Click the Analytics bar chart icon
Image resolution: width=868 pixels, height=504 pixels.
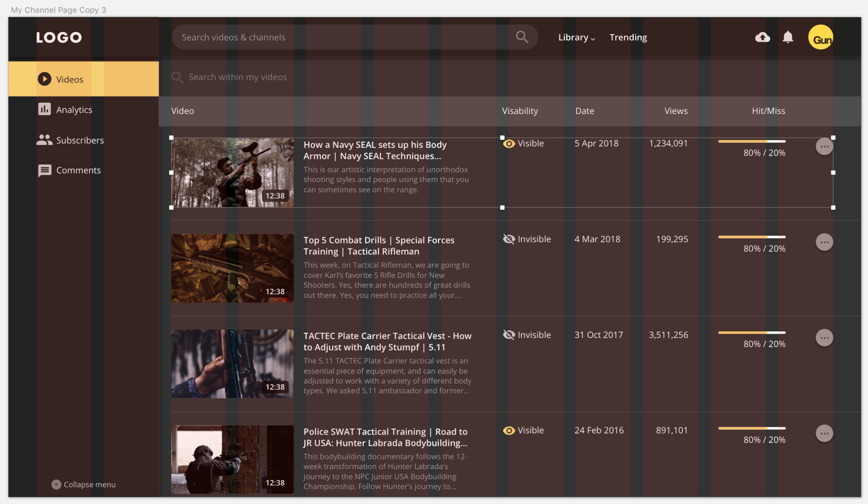coord(44,109)
